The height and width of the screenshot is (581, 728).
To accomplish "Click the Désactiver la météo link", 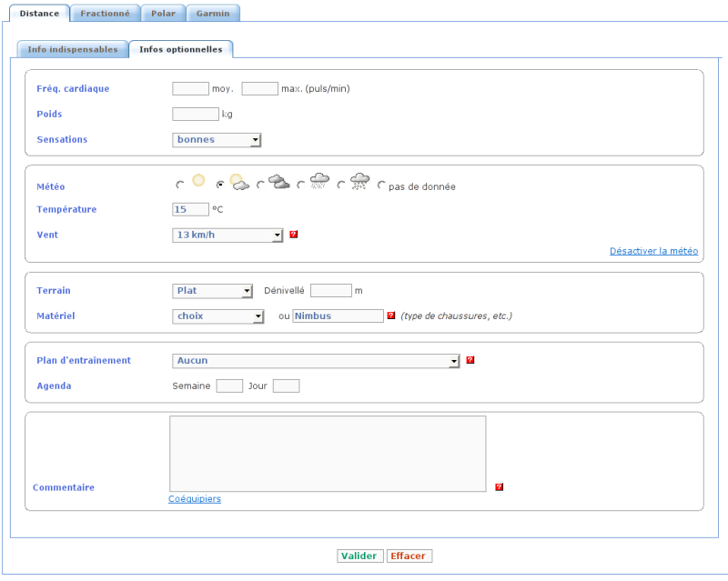I will 653,251.
